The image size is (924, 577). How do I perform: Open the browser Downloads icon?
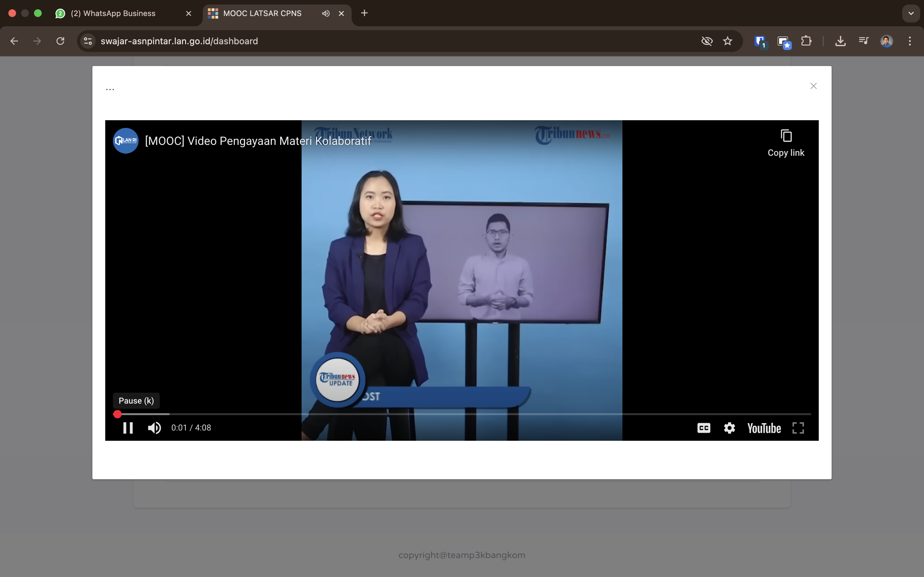(840, 41)
